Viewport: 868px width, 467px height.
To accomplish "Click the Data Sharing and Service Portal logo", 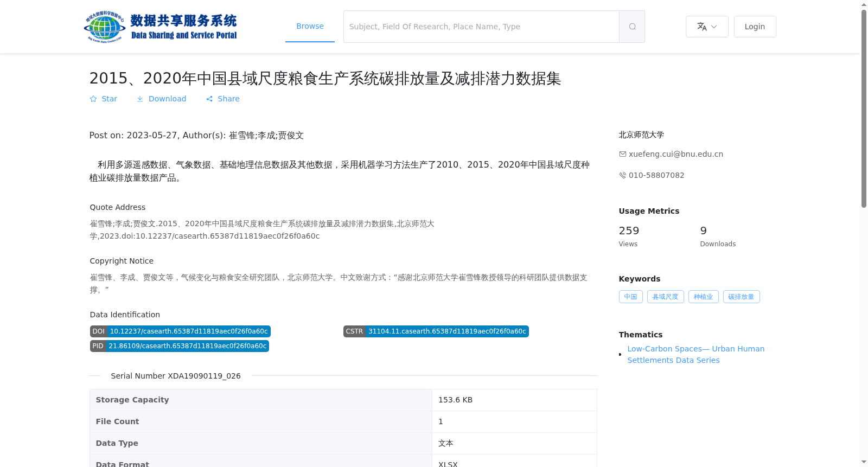I will pyautogui.click(x=161, y=27).
